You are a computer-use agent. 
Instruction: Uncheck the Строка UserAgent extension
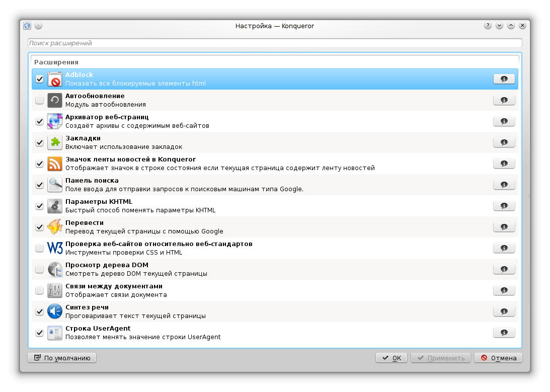(x=39, y=332)
